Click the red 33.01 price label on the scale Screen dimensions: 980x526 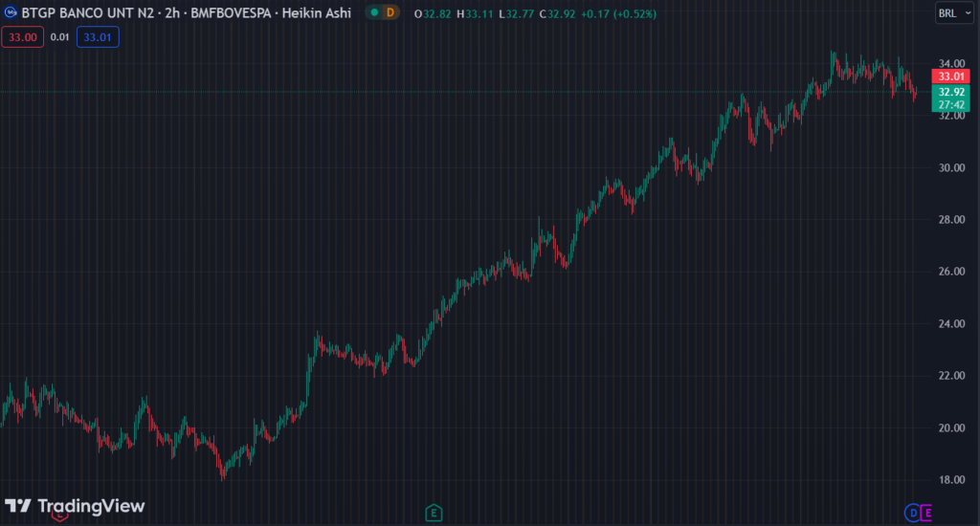pos(950,77)
